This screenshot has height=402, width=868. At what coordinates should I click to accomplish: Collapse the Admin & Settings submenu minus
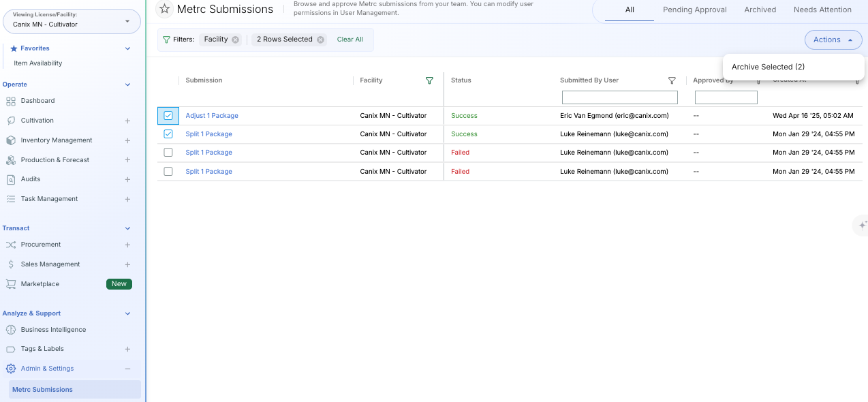point(127,369)
